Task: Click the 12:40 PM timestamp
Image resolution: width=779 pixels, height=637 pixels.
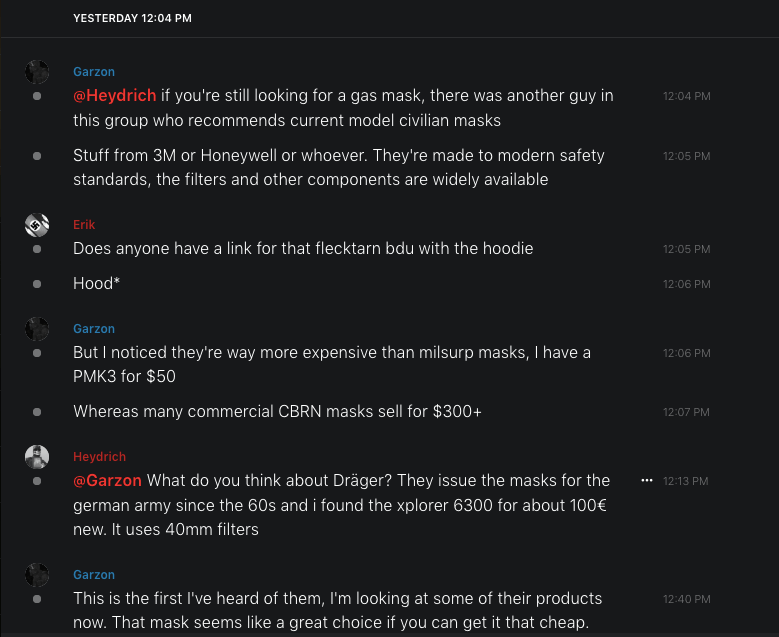Action: pos(686,600)
